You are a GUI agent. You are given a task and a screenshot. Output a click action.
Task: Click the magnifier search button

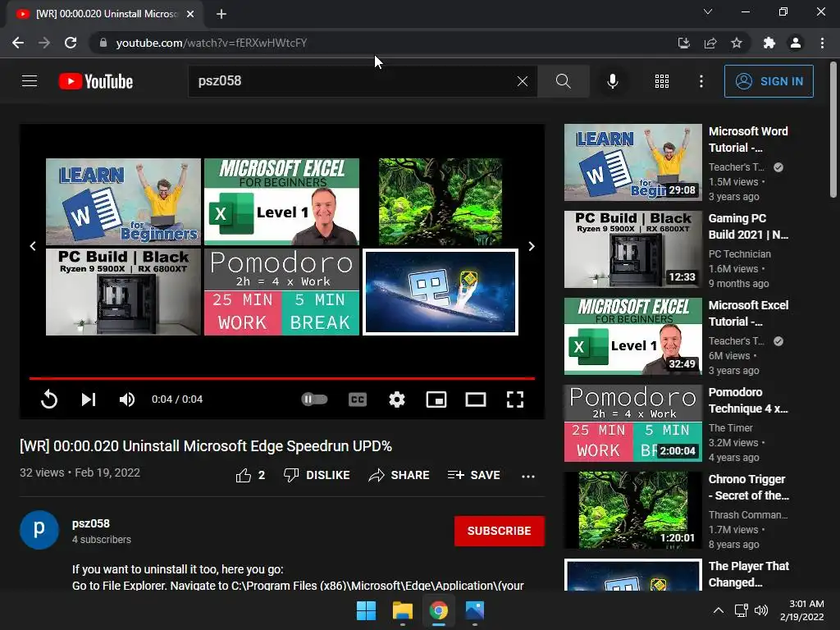pyautogui.click(x=563, y=81)
